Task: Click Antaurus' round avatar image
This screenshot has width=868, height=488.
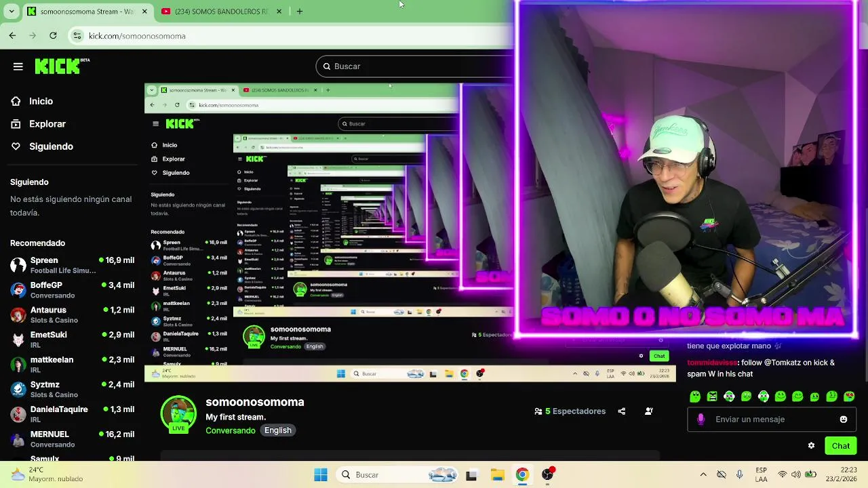Action: [x=18, y=315]
